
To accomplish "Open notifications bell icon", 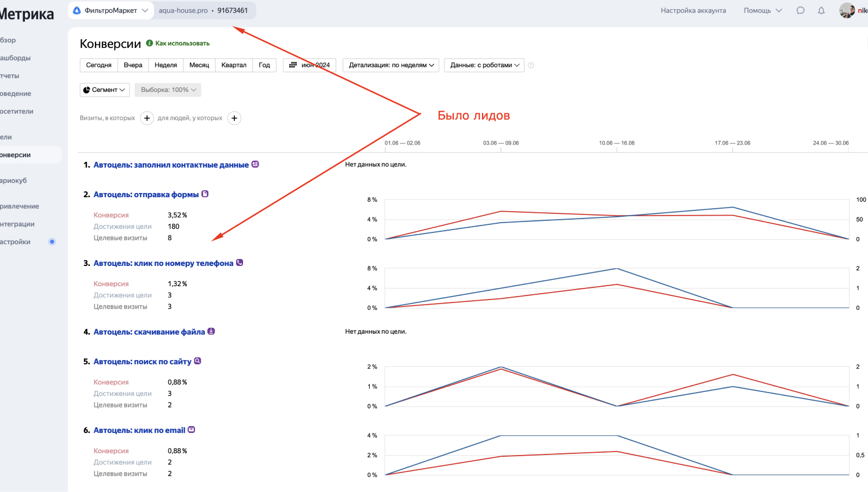I will click(821, 10).
